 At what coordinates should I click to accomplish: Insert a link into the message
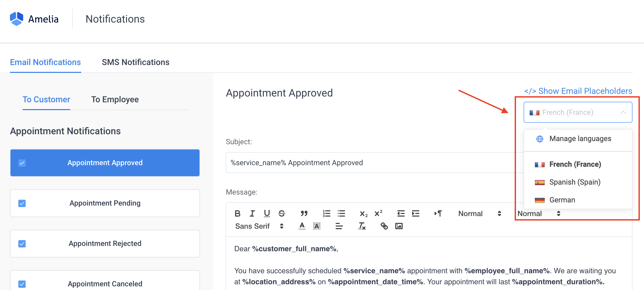[x=384, y=226]
